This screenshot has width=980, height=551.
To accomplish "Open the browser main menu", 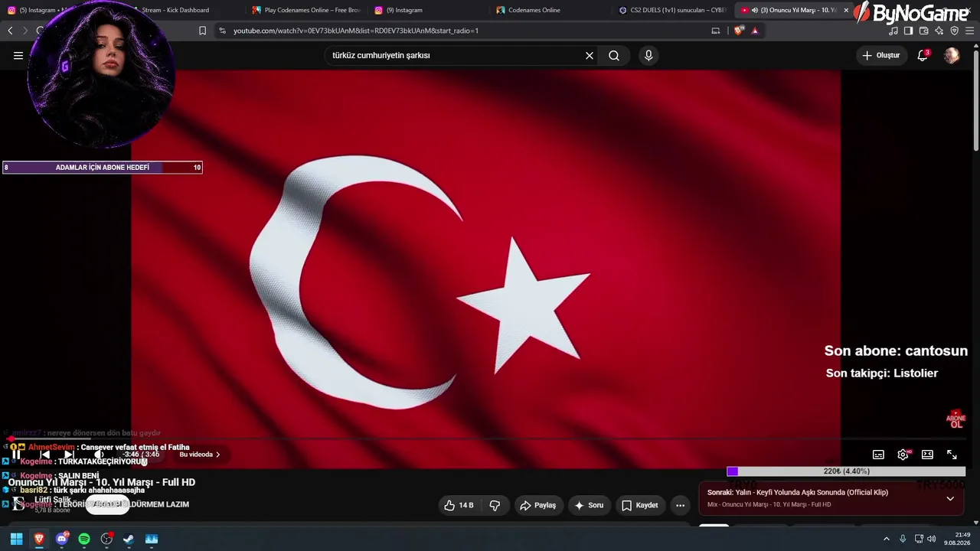I will pos(969,31).
